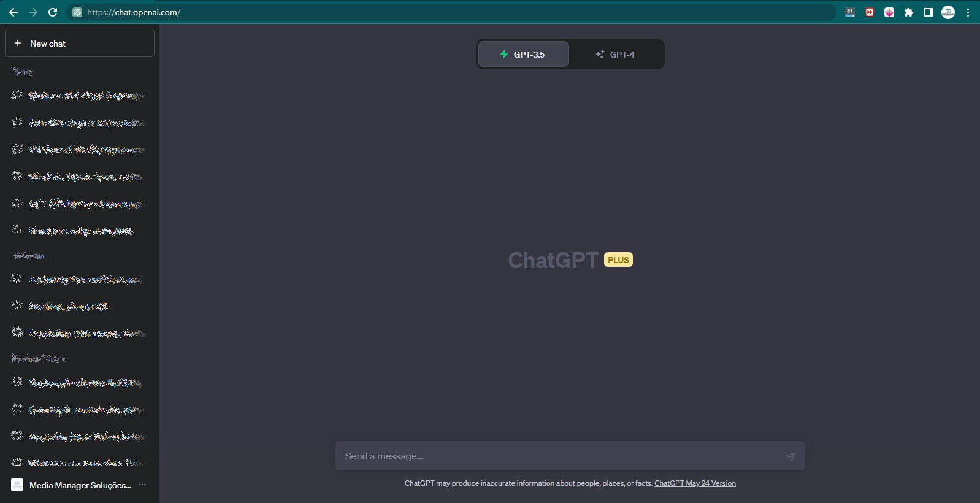The image size is (980, 503).
Task: Open the three-dot menu beside Media Manager
Action: pyautogui.click(x=142, y=485)
